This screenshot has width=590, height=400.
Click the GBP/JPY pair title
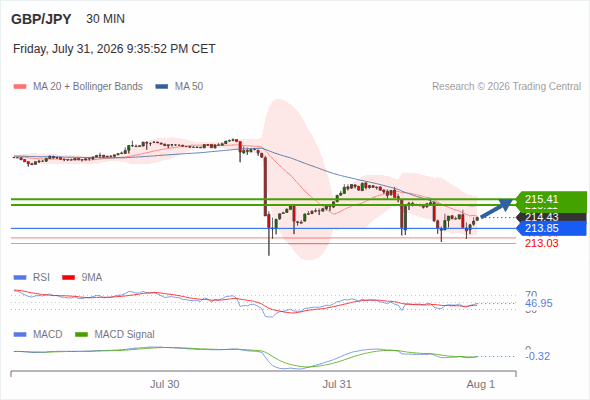pos(41,19)
